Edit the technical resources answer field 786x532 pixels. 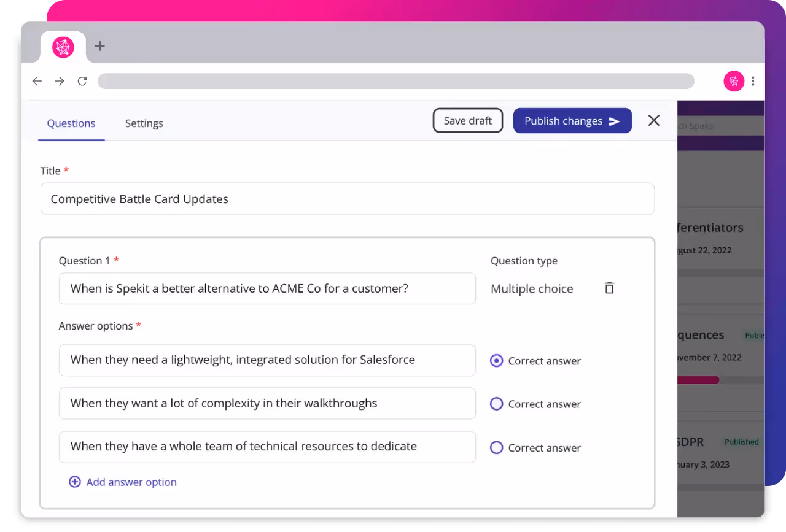267,447
